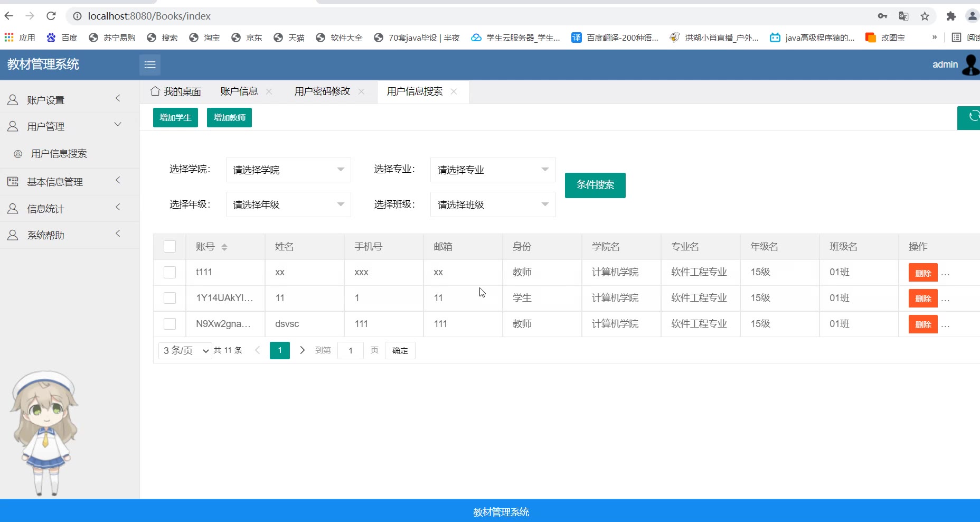Click the saved password key icon

pyautogui.click(x=882, y=16)
